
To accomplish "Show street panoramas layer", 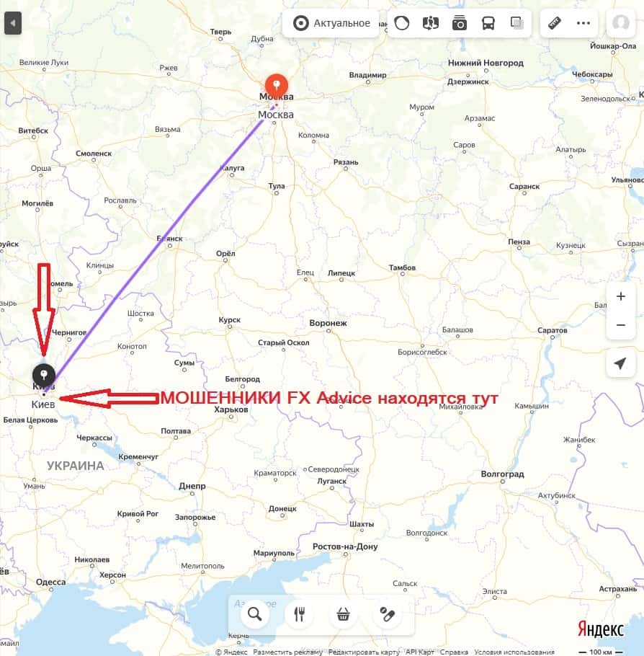I will point(430,23).
